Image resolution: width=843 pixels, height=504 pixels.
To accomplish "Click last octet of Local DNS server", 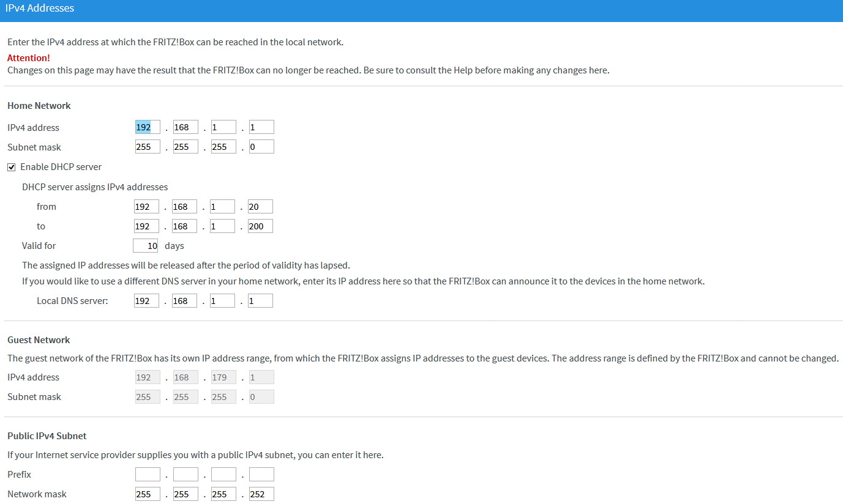I will tap(260, 301).
